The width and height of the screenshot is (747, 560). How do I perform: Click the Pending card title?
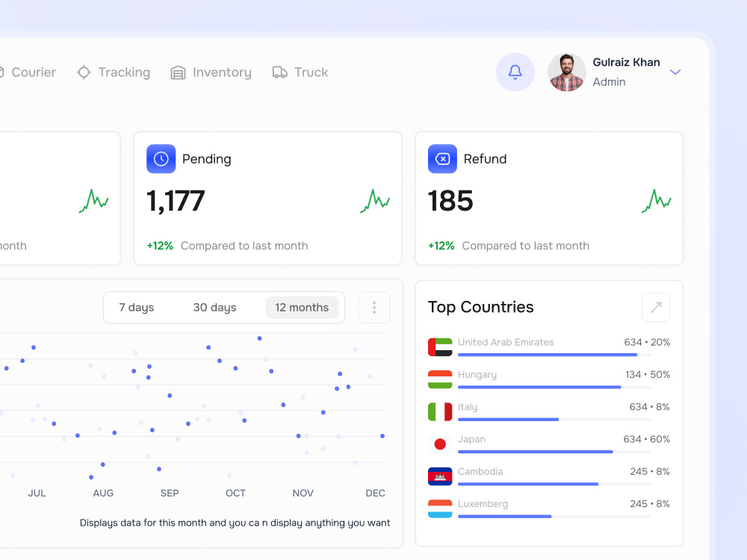coord(207,159)
